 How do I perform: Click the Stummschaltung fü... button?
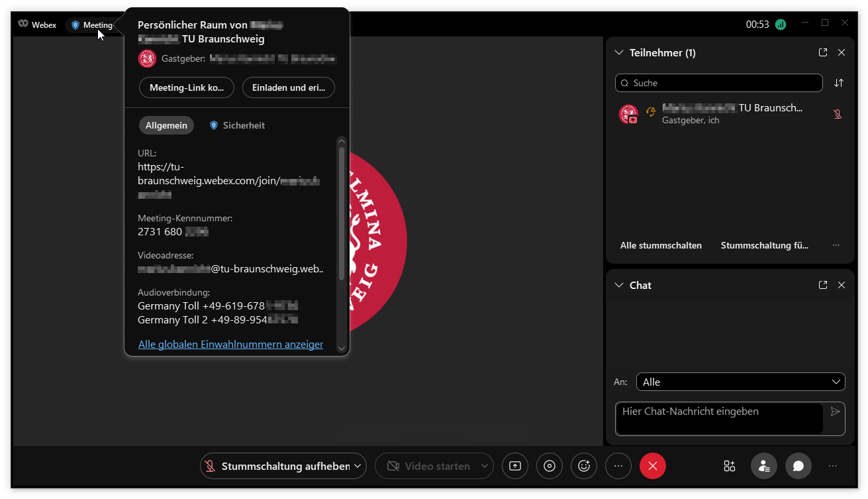(x=765, y=245)
